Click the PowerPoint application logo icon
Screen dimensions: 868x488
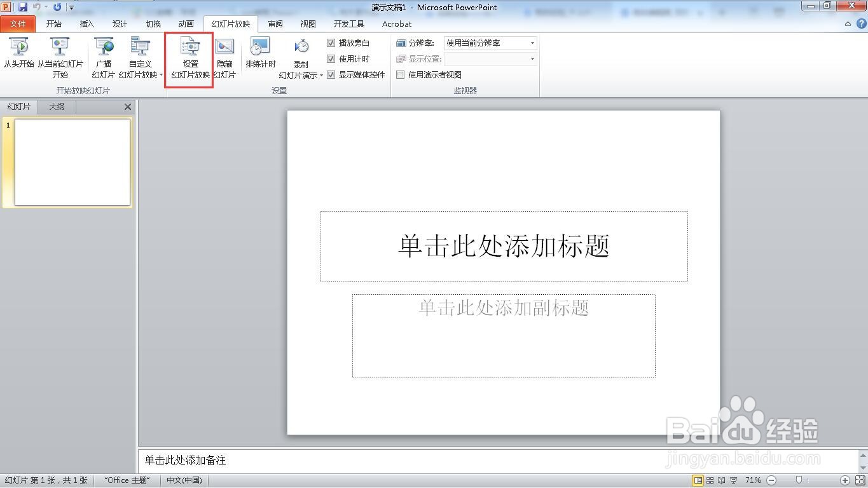(x=6, y=7)
